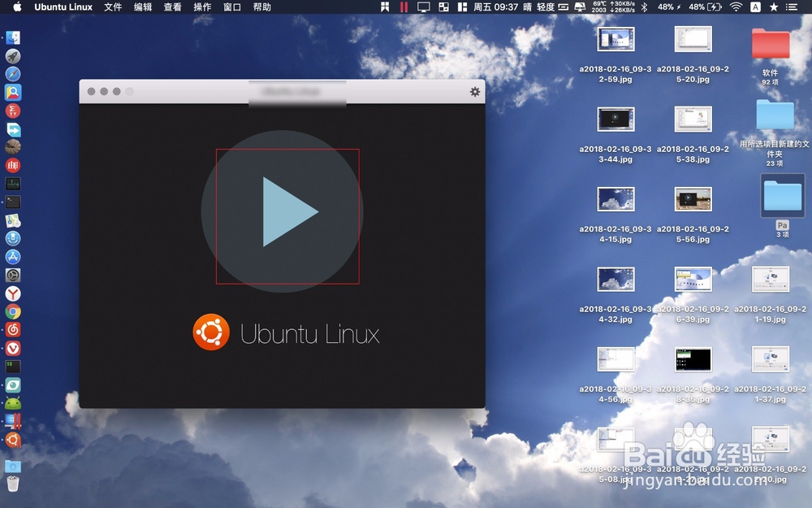This screenshot has height=508, width=812.
Task: Launch Safari from the dock
Action: tap(13, 74)
